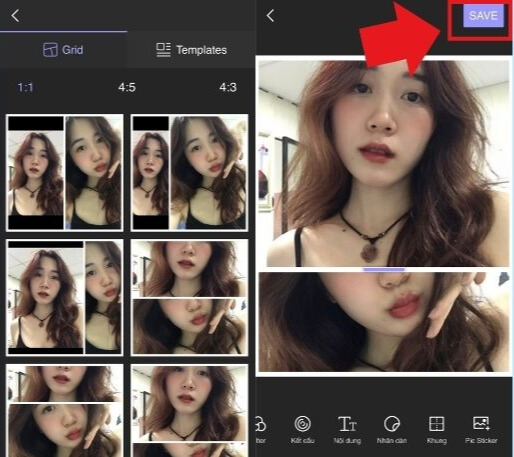Screen dimensions: 514x457
Task: Select the bottom photo in the collage
Action: pyautogui.click(x=384, y=322)
